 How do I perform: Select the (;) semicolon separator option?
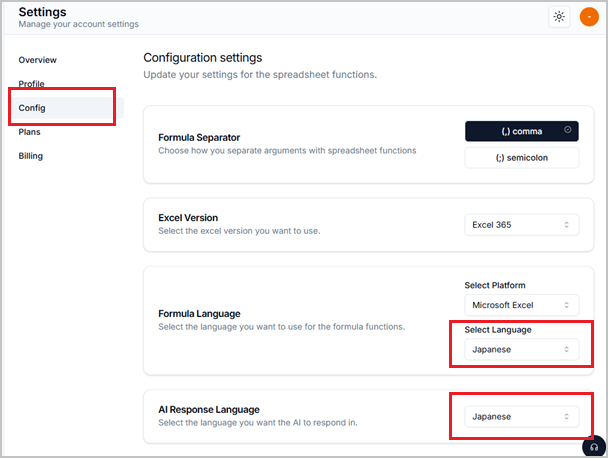coord(522,158)
